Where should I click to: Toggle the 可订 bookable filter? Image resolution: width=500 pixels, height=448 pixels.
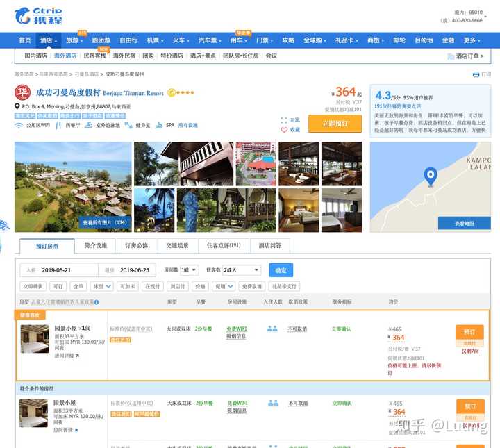(x=58, y=286)
